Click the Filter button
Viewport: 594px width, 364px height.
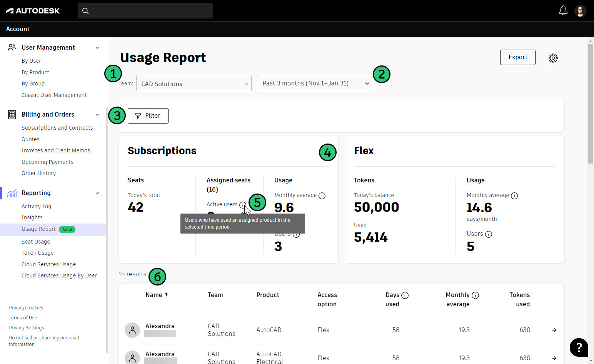point(148,116)
